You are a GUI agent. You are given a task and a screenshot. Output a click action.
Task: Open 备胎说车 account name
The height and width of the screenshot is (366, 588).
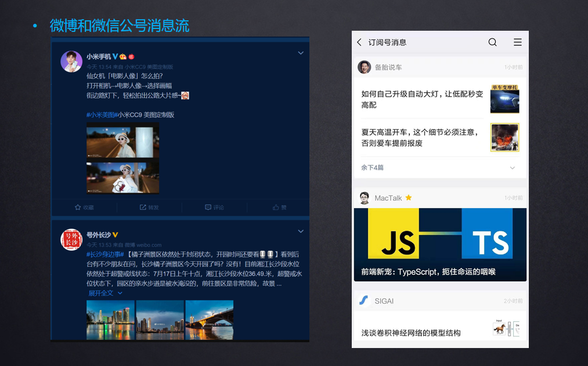388,67
